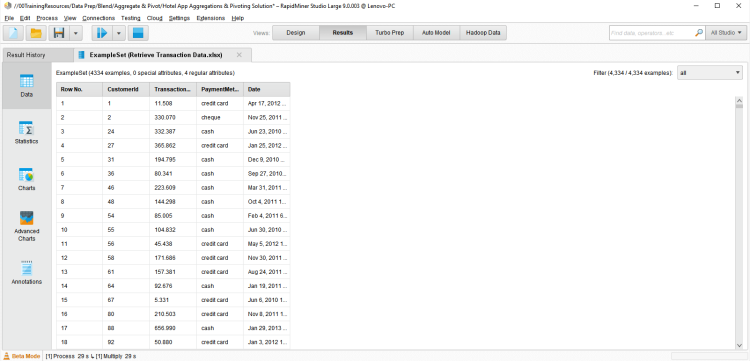Select the cell with value 330.070

pyautogui.click(x=173, y=117)
